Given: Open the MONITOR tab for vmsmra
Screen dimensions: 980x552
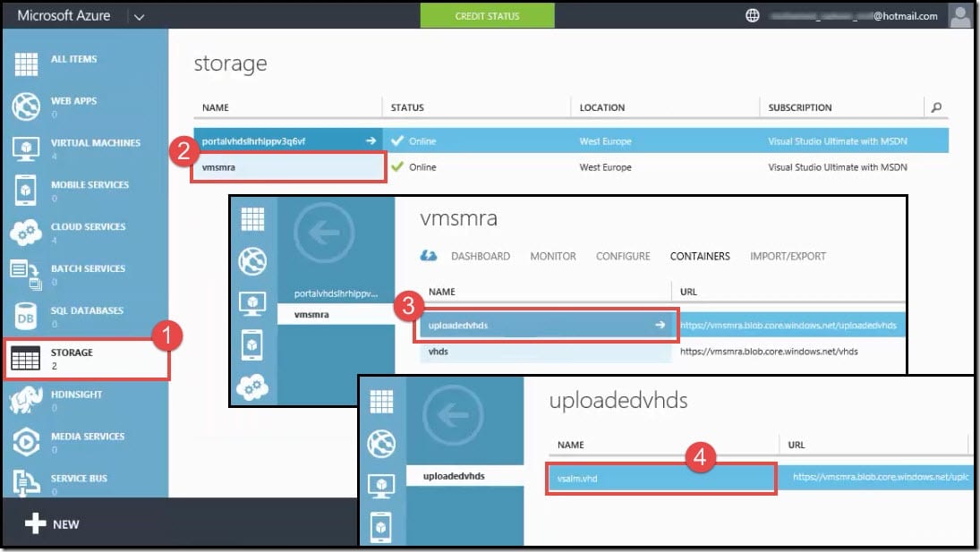Looking at the screenshot, I should tap(552, 256).
